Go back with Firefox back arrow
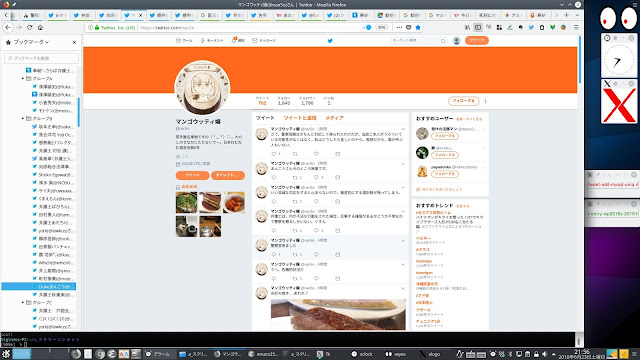 point(8,27)
